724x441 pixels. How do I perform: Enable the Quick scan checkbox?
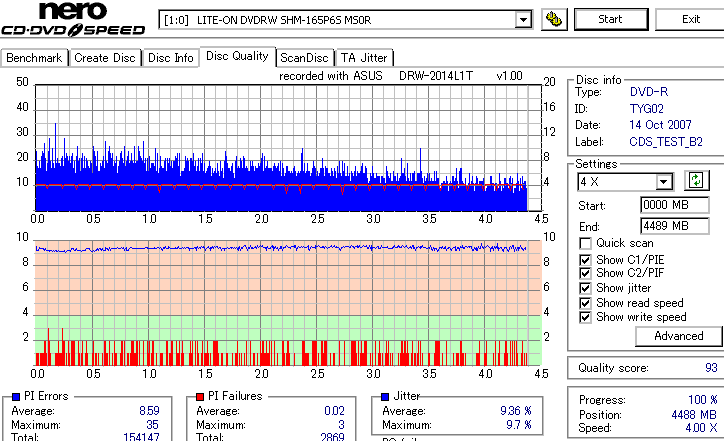(x=585, y=243)
